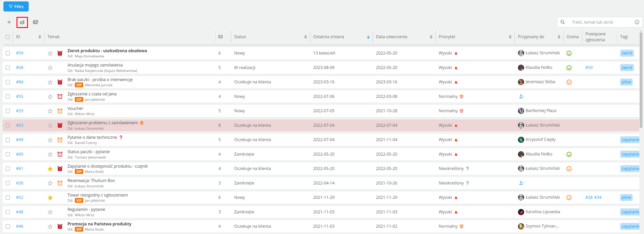
Task: Sort by Data utworzenia arrows
Action: coord(431,37)
